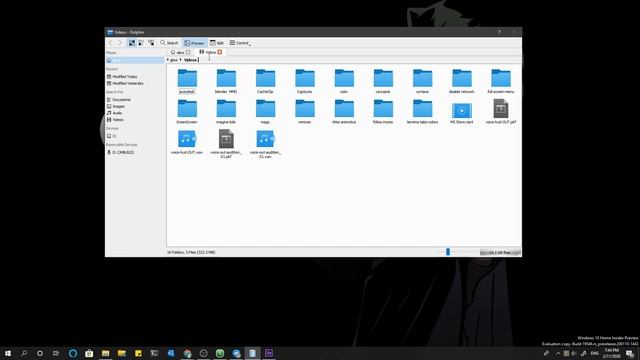Image resolution: width=640 pixels, height=360 pixels.
Task: Open Microsoft Store from taskbar
Action: pos(89,353)
